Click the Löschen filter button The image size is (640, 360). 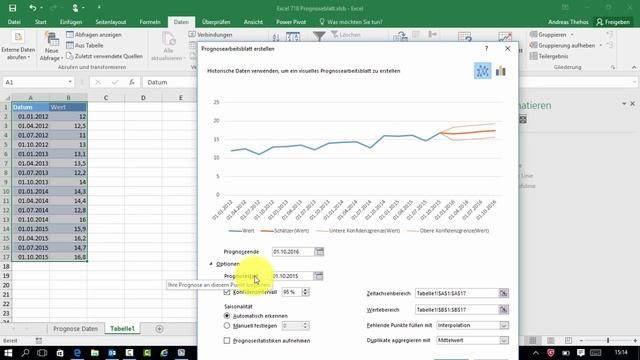346,35
